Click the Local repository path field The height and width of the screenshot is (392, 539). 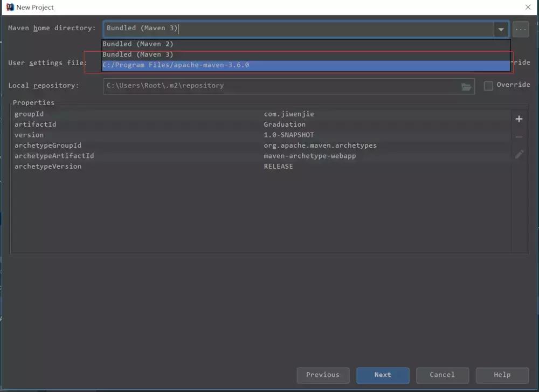[x=280, y=86]
